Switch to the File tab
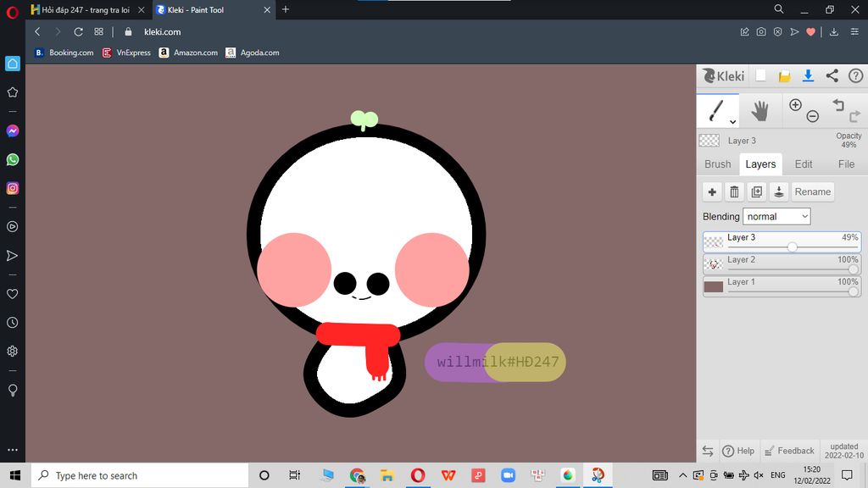The height and width of the screenshot is (488, 868). (846, 164)
